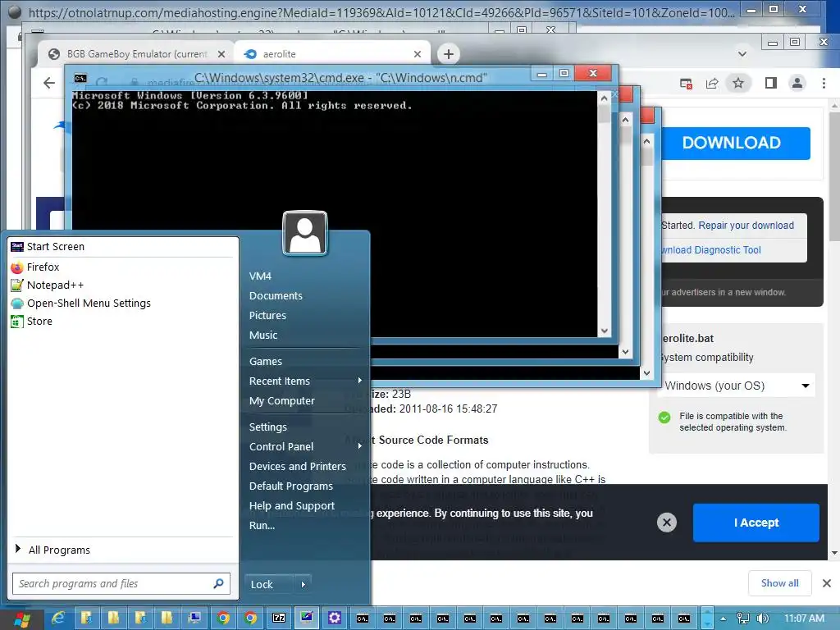The image size is (840, 630).
Task: Open the Run... dialog
Action: [262, 526]
